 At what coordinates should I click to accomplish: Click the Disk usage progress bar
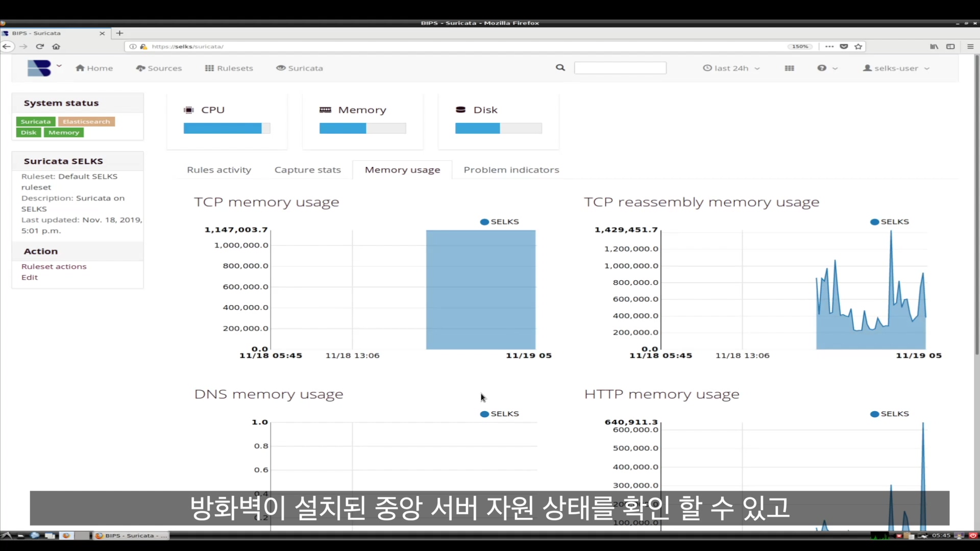click(499, 129)
